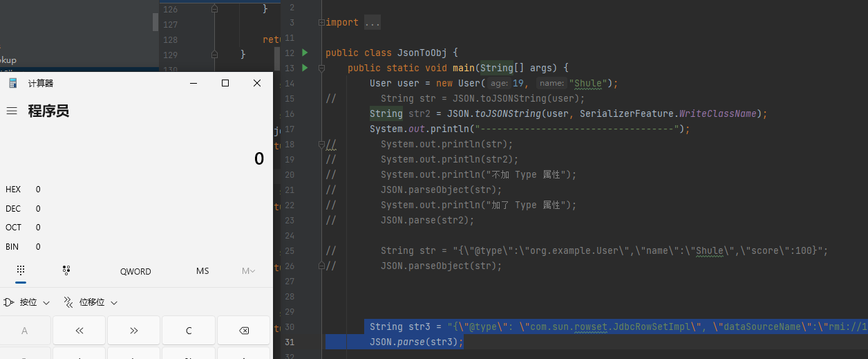Click the A hex digit key
Screen dimensions: 868x359
(x=25, y=331)
